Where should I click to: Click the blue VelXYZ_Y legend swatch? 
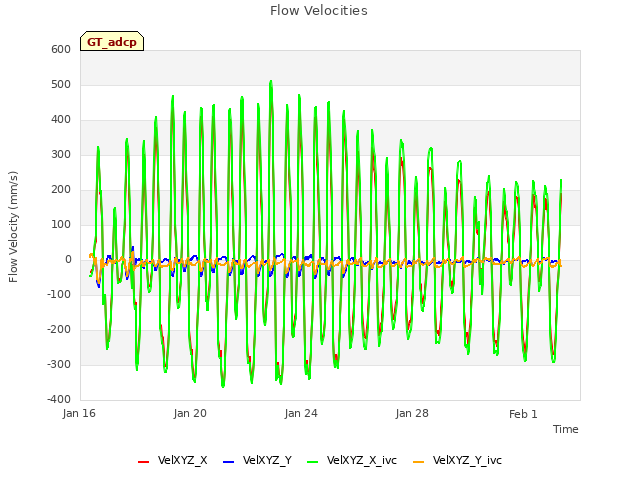pos(228,462)
